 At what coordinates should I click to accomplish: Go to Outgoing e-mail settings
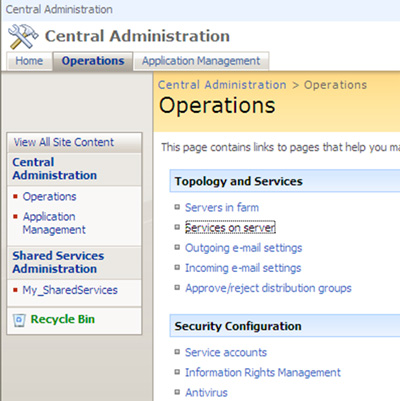(x=244, y=248)
